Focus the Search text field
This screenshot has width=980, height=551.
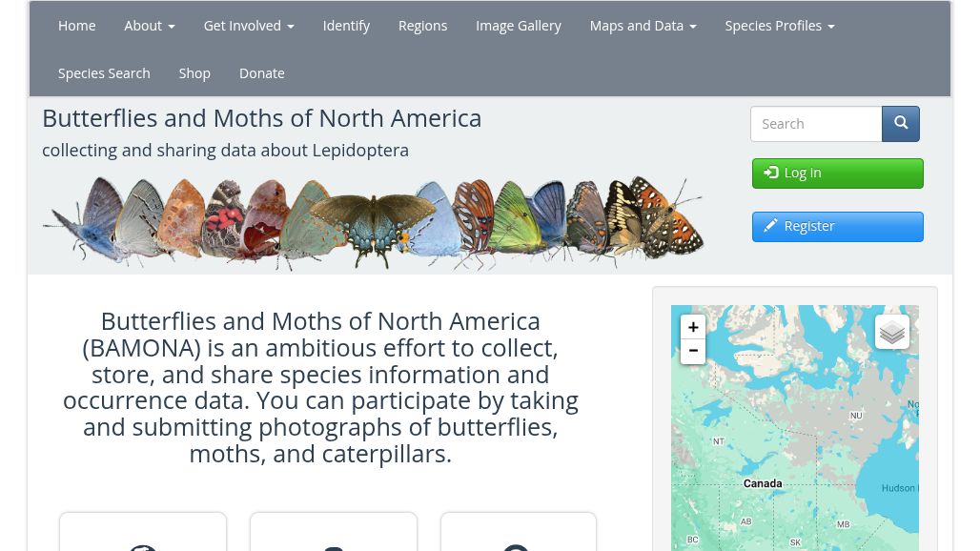816,124
